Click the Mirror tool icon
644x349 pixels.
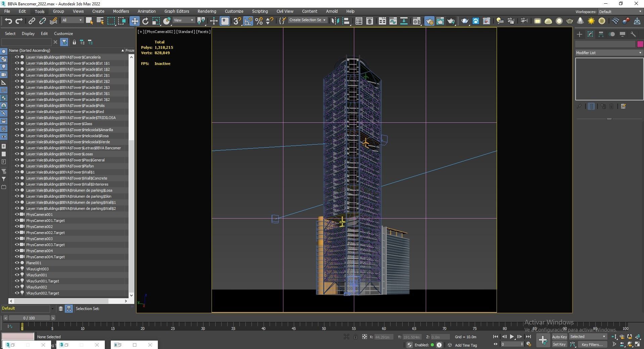335,21
